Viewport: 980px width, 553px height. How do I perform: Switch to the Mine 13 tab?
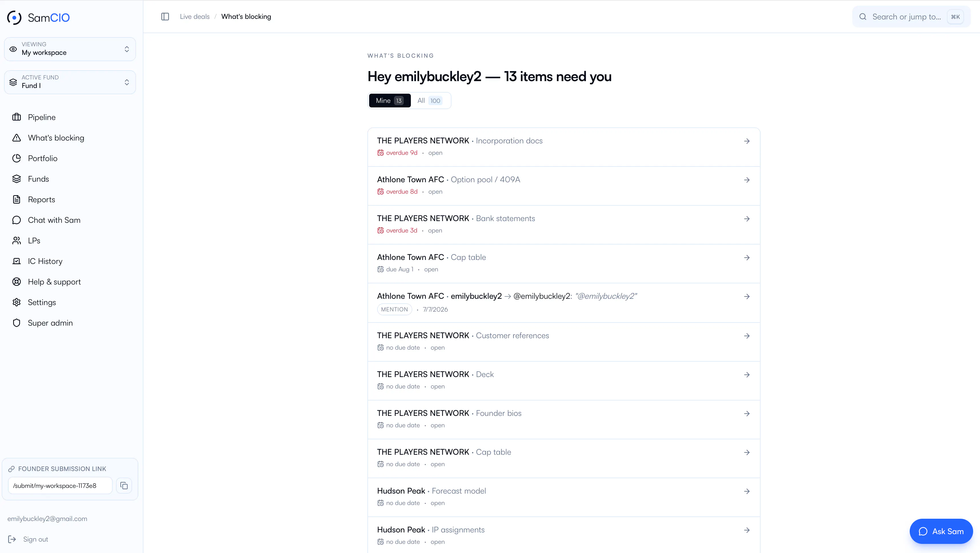pyautogui.click(x=389, y=101)
